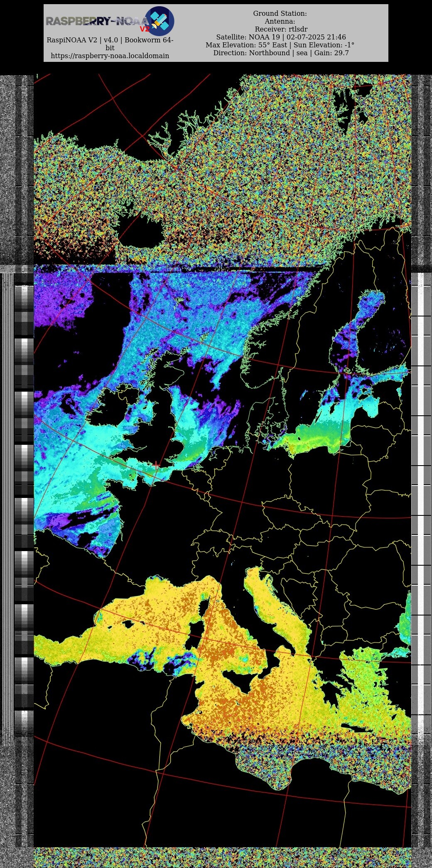Click the 'RaspiNOAA V2 | v4.0 | Bookworm 64-bit' text
Image resolution: width=432 pixels, height=868 pixels.
pyautogui.click(x=110, y=44)
